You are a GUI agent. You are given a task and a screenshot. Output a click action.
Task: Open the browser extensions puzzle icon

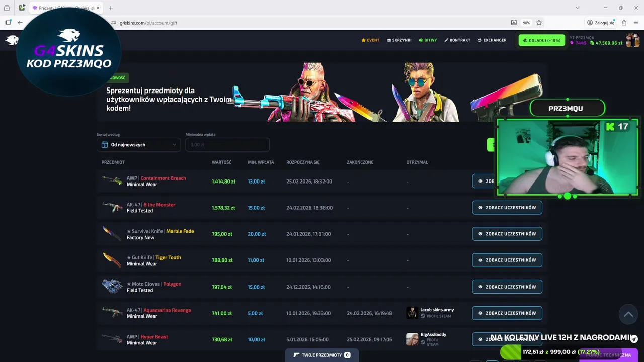pyautogui.click(x=624, y=23)
